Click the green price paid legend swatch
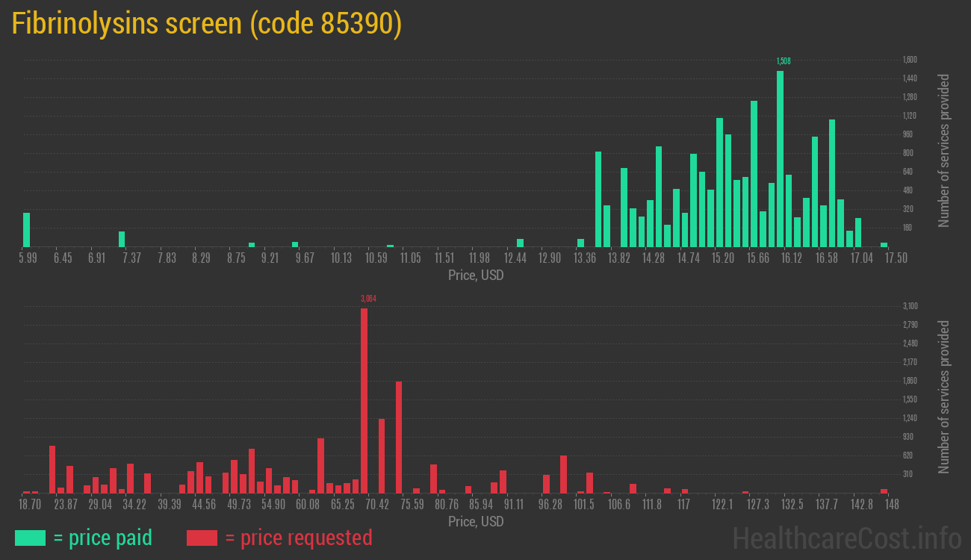 click(30, 538)
